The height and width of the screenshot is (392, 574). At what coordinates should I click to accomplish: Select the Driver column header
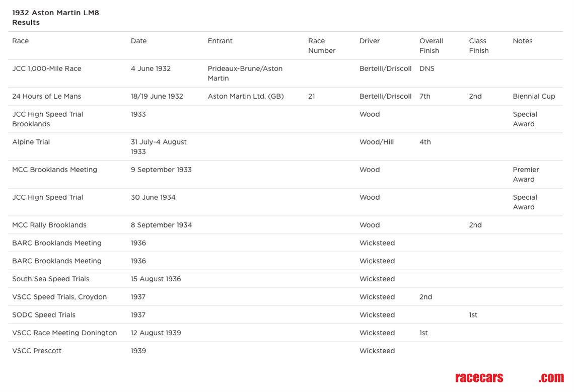[370, 41]
